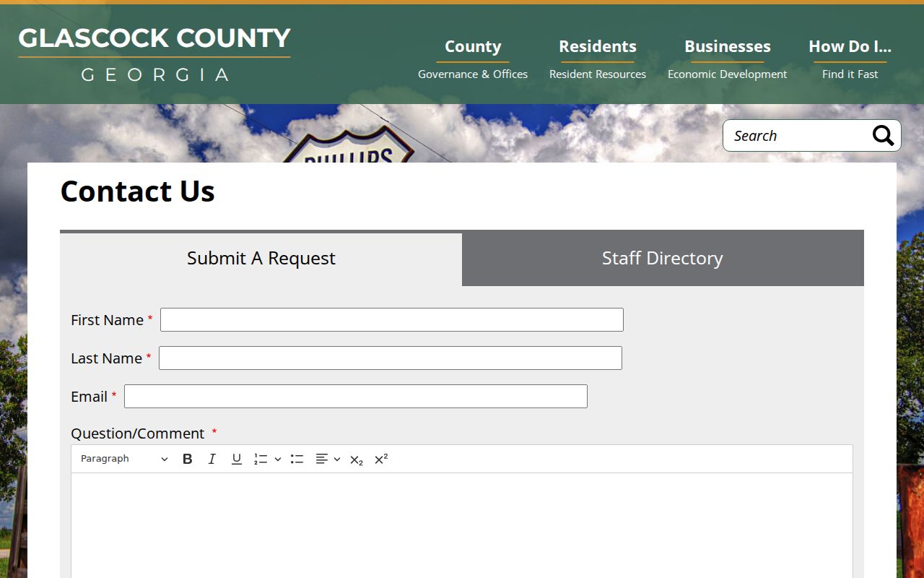Expand numbered list style options arrow

point(278,459)
